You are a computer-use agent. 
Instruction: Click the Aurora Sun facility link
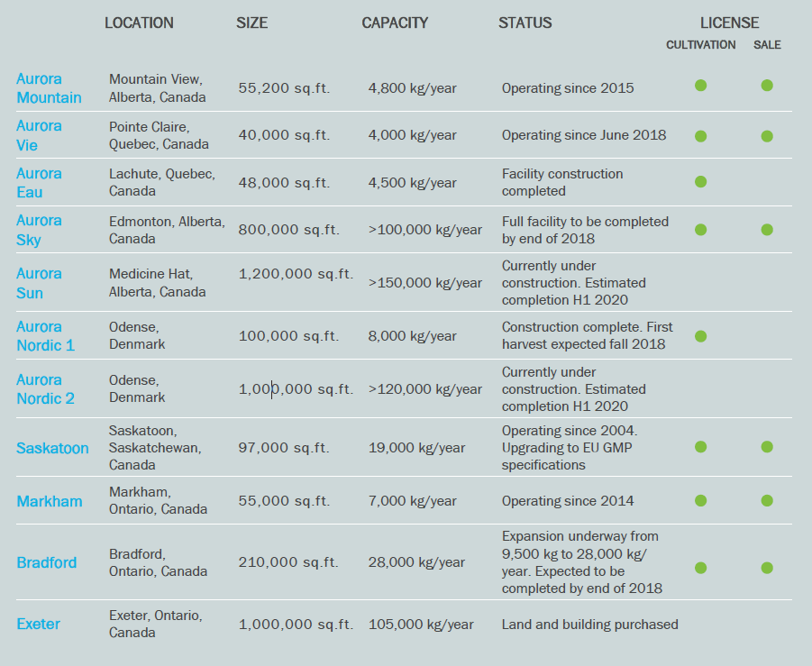coord(39,283)
